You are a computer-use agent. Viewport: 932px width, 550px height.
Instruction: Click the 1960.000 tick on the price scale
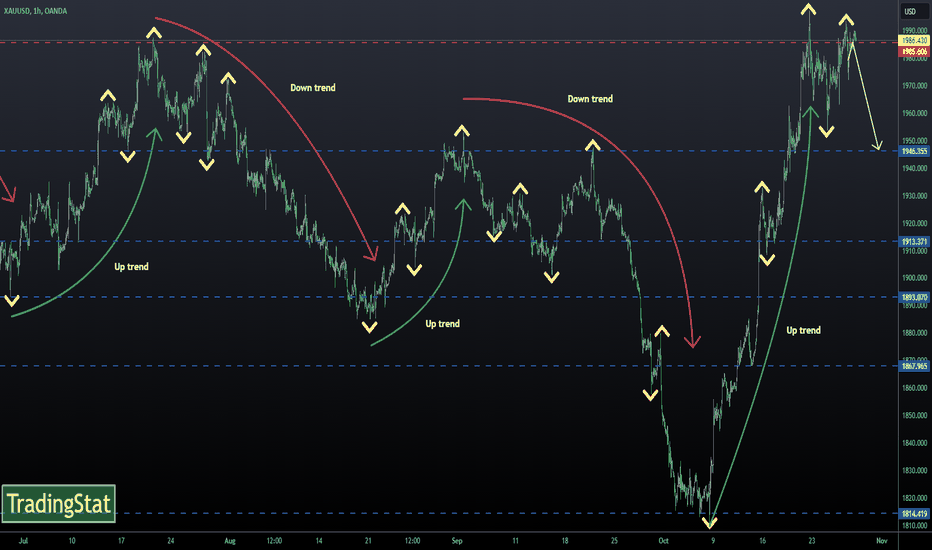coord(915,113)
